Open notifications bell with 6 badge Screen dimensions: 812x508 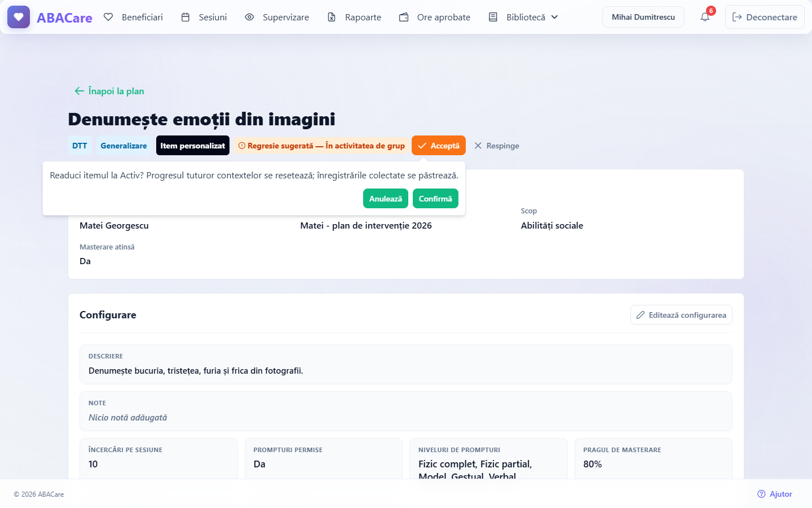click(705, 17)
